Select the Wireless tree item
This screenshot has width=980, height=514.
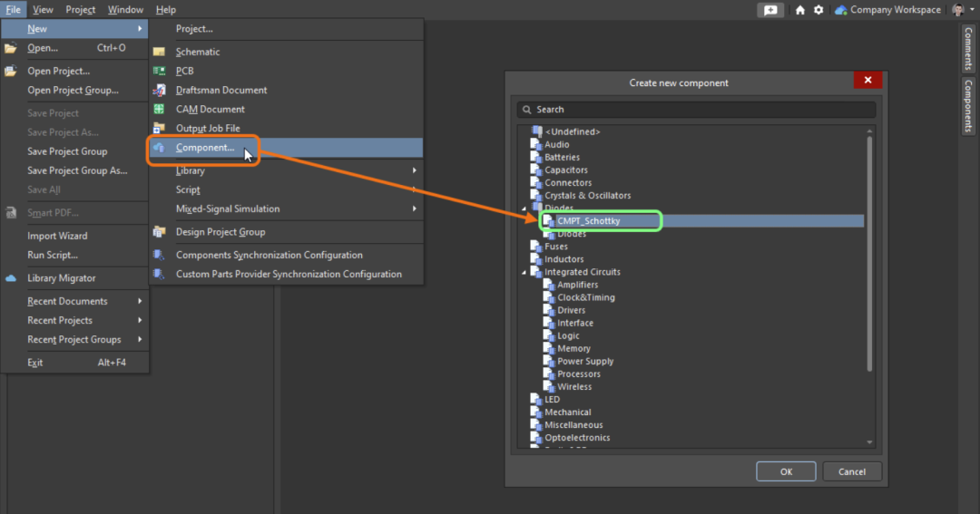[574, 387]
